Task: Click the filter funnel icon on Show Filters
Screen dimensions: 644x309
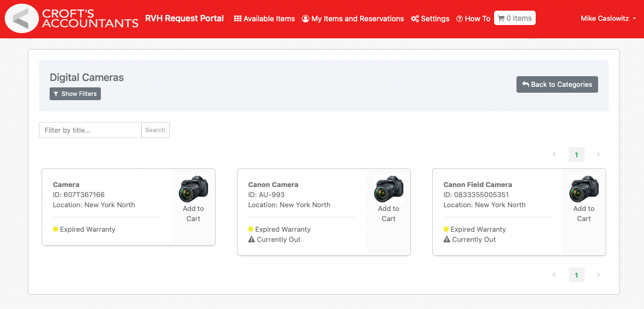Action: coord(57,93)
